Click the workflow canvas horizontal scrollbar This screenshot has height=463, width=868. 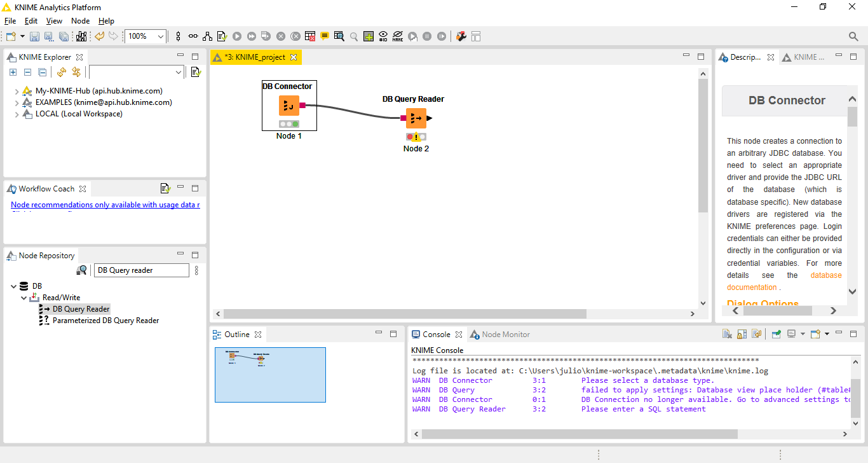[x=404, y=314]
